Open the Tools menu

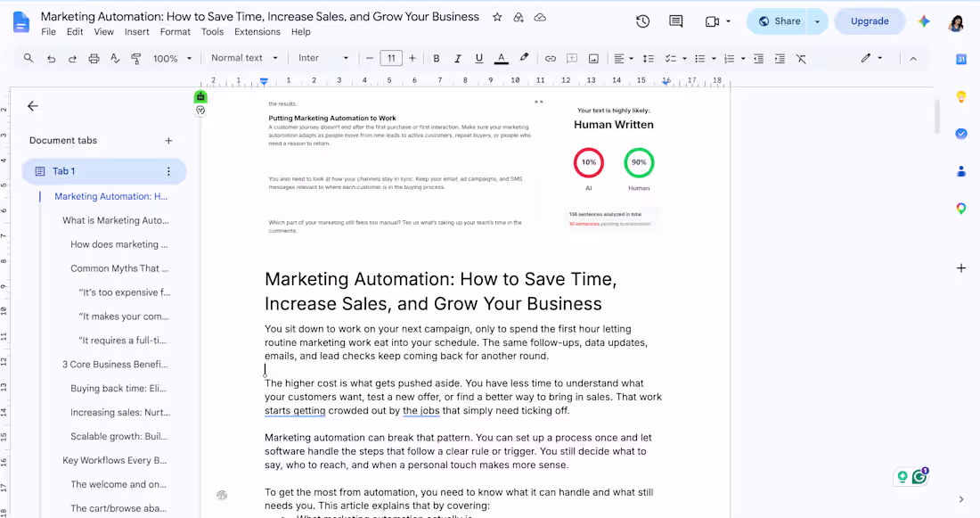212,32
